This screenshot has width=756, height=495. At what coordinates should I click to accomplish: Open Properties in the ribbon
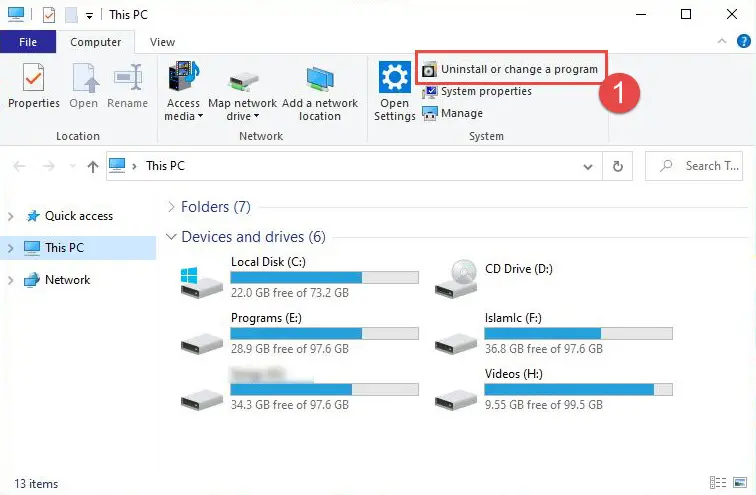pyautogui.click(x=33, y=86)
